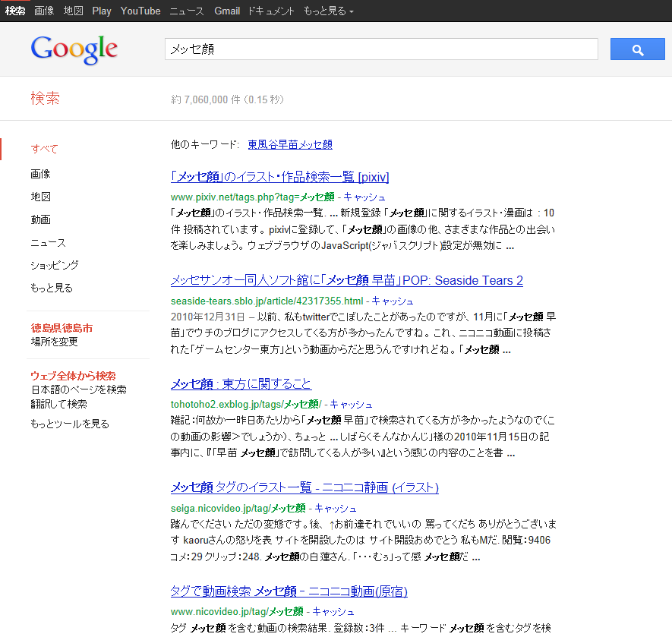Open Play in the top bar
Image resolution: width=672 pixels, height=637 pixels.
point(102,11)
